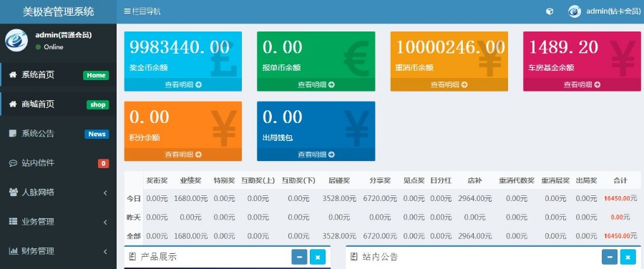This screenshot has width=644, height=269.
Task: View details of 奖金币余额 card
Action: click(183, 84)
